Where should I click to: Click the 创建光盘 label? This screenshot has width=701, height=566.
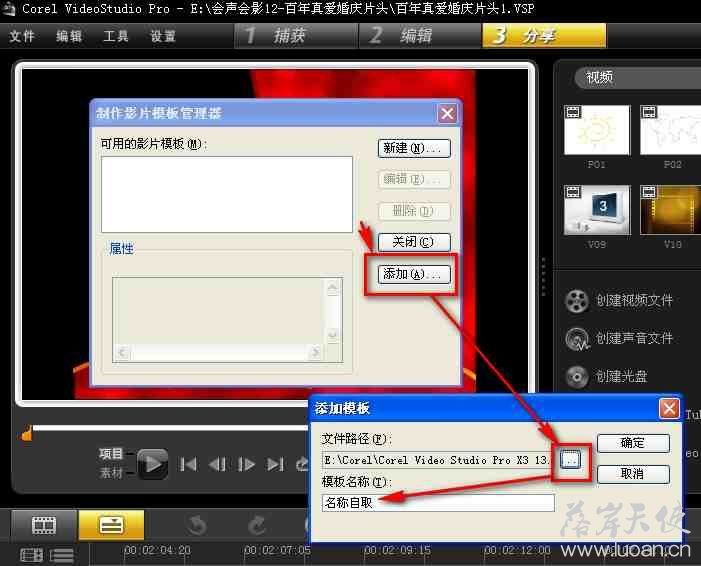pyautogui.click(x=621, y=376)
